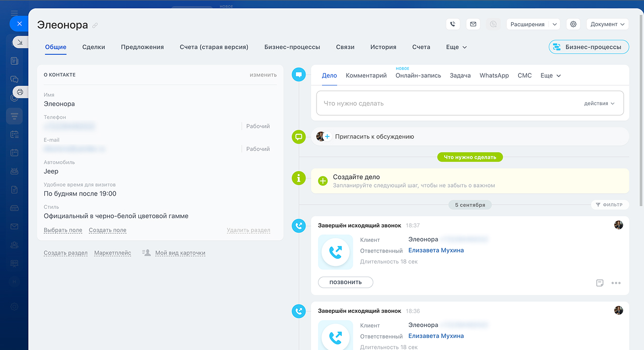Expand Еще menu in top tab row
Viewport: 644px width, 350px height.
pyautogui.click(x=456, y=47)
